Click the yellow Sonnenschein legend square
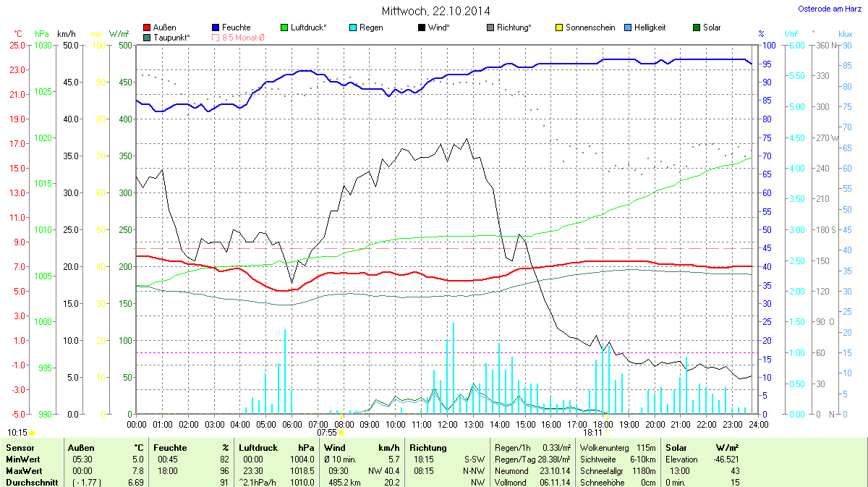868x487 pixels. (559, 27)
